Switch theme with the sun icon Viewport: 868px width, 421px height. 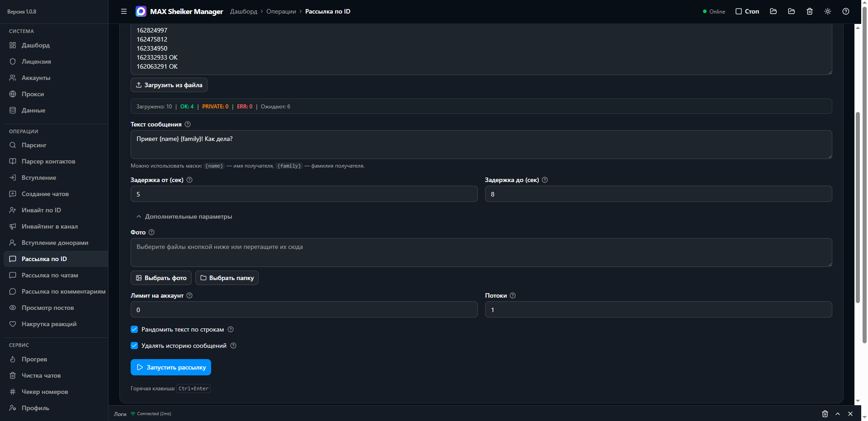click(828, 11)
